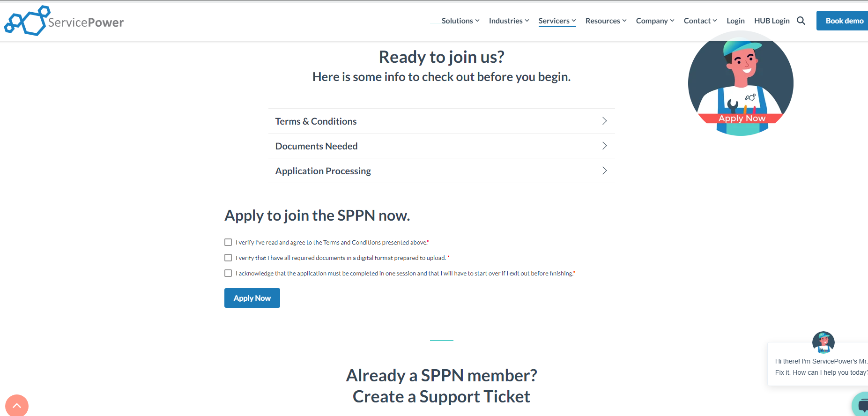The height and width of the screenshot is (416, 868).
Task: Select the Documents Needed row label
Action: [316, 146]
